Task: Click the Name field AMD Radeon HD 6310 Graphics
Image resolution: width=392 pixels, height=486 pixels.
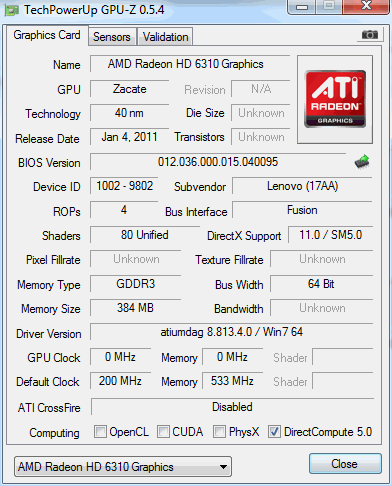Action: click(190, 64)
